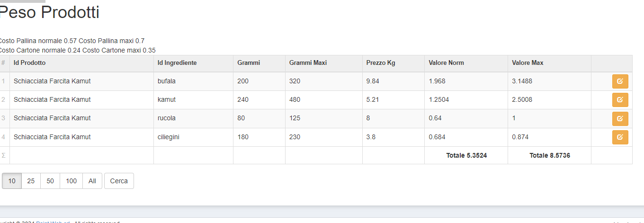Sort by Id Prodotto column header
Viewport: 644px width, 223px height.
click(x=30, y=63)
